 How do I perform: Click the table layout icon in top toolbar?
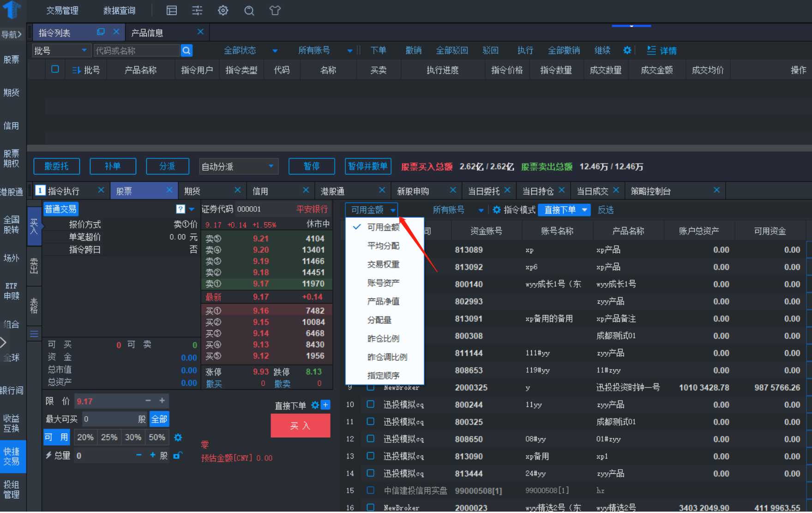[172, 11]
